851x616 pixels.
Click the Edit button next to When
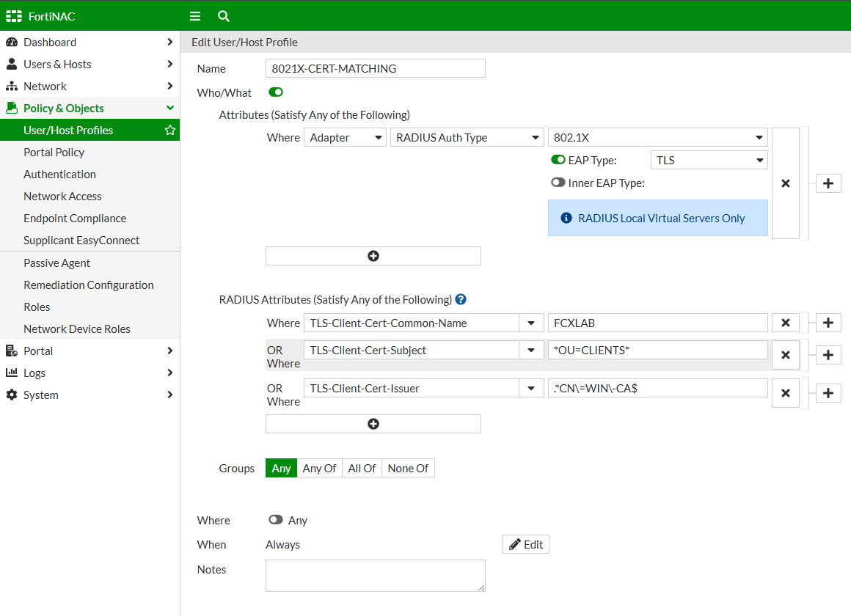(526, 544)
